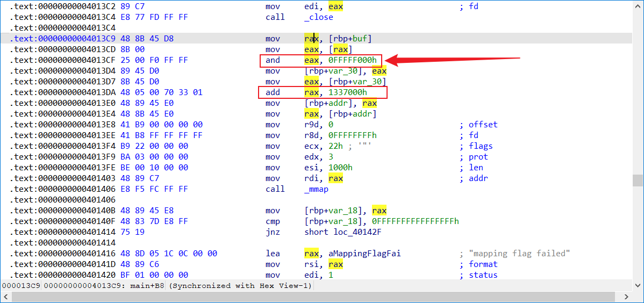
Task: Select the jump target loc_40142F
Action: coord(357,232)
